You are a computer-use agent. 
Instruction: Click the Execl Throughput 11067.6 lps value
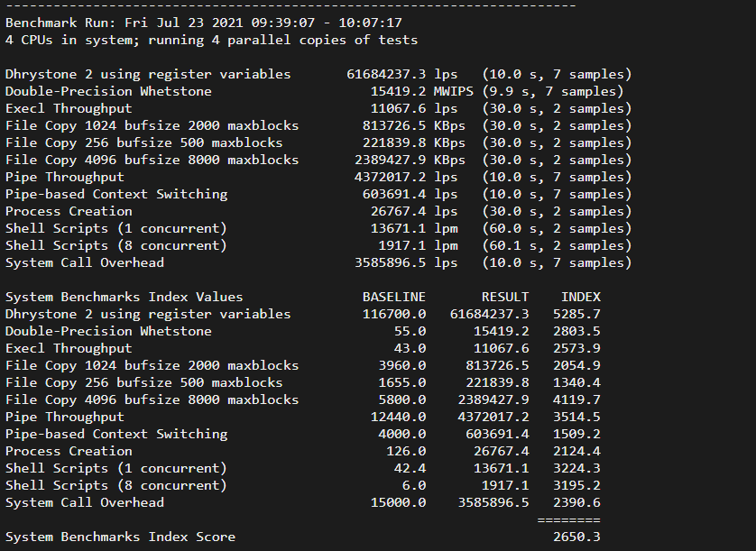414,108
